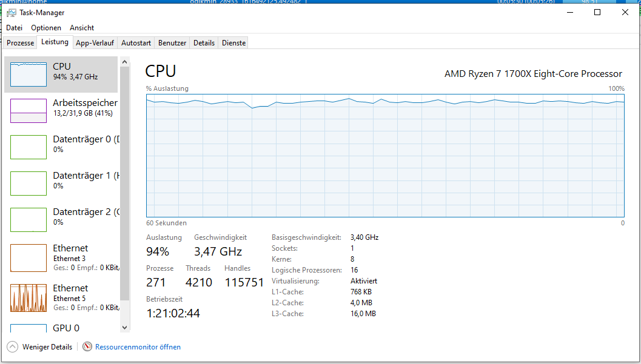Open the Details tab
641x364 pixels.
pos(204,43)
